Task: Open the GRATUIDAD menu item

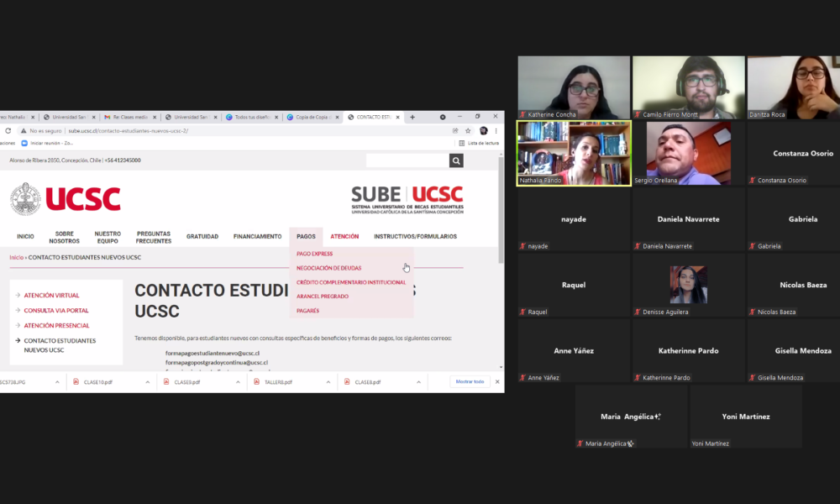Action: click(x=202, y=236)
